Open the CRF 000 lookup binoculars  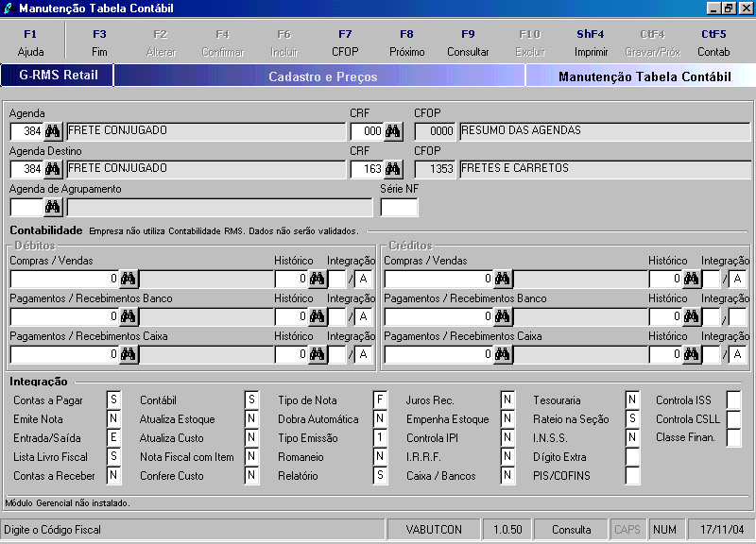tap(392, 131)
